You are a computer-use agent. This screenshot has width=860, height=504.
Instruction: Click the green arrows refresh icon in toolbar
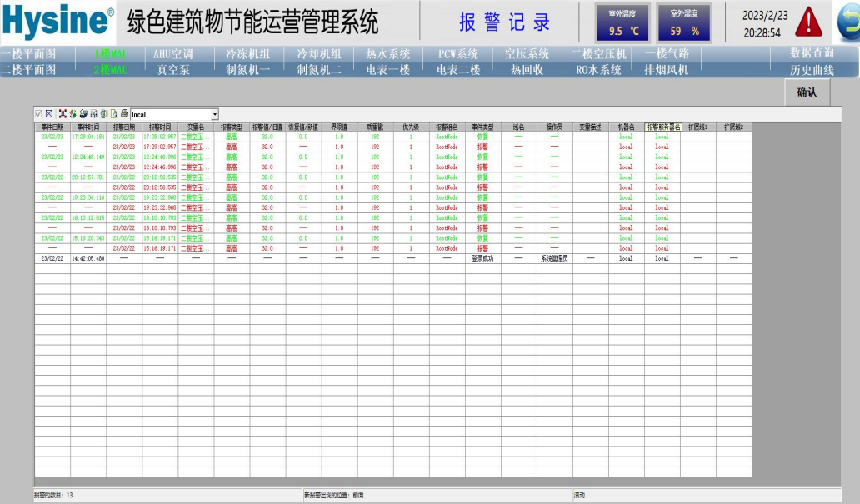click(72, 114)
